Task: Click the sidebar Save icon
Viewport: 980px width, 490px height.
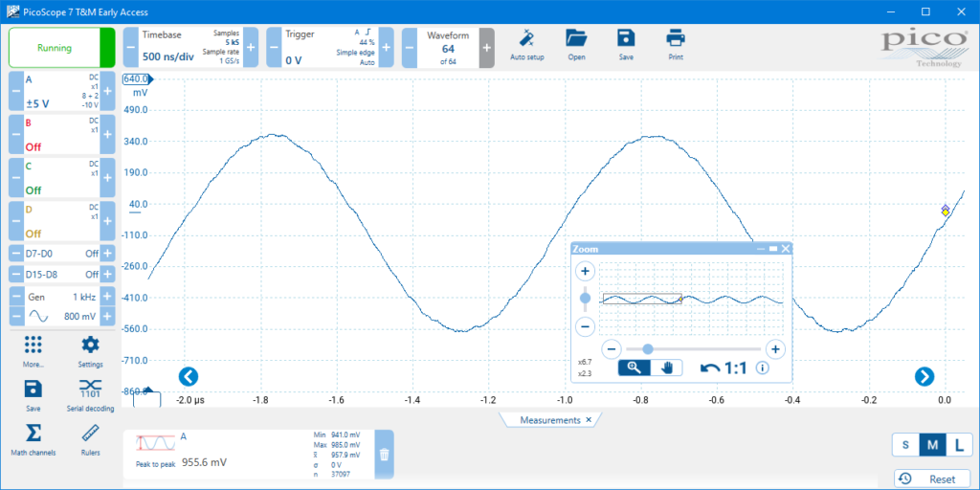Action: (33, 395)
